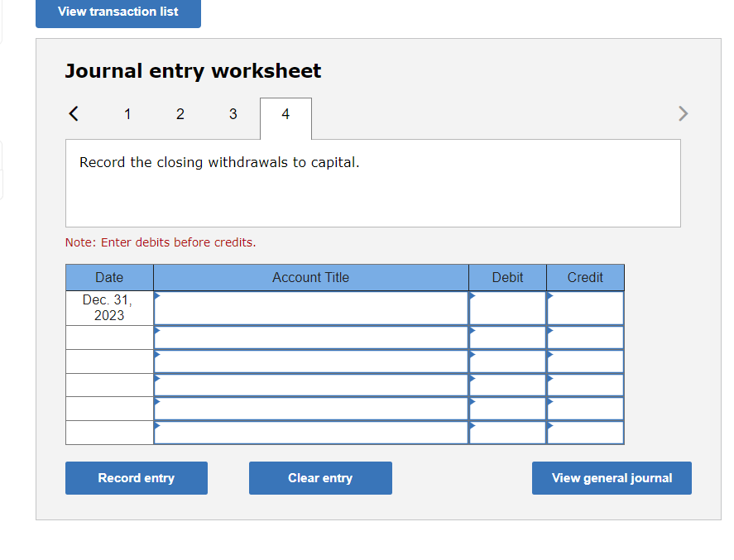Open the general journal view
This screenshot has height=560, width=734.
tap(612, 478)
